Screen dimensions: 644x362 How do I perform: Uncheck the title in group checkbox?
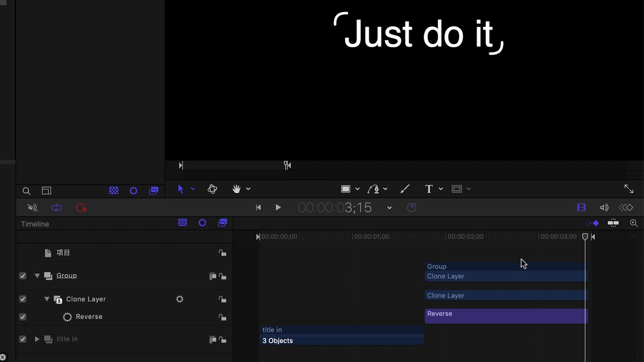click(x=23, y=339)
